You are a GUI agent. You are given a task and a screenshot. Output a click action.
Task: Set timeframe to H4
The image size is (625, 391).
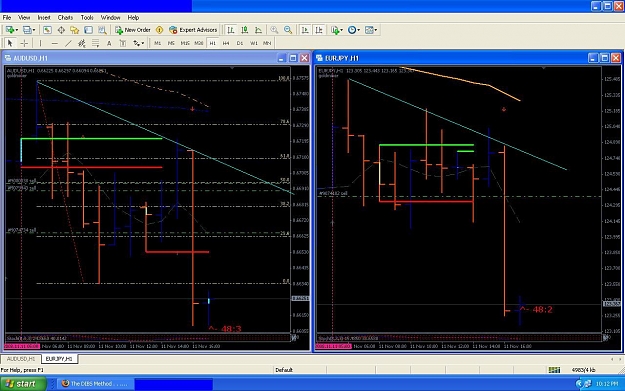tap(226, 43)
